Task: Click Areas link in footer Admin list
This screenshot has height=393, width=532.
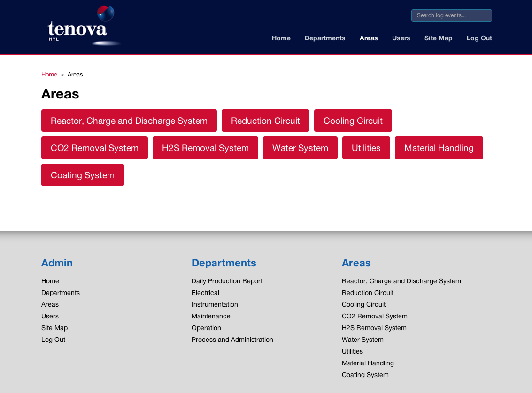Action: [x=50, y=304]
